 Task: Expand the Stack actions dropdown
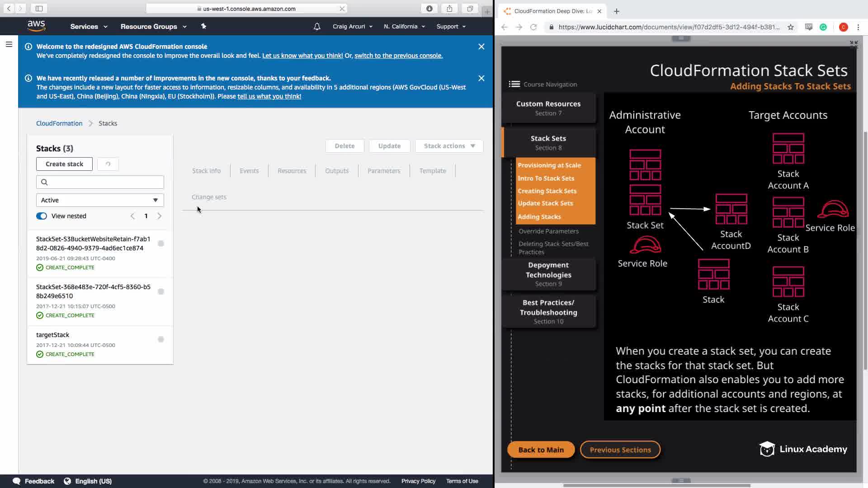(449, 146)
